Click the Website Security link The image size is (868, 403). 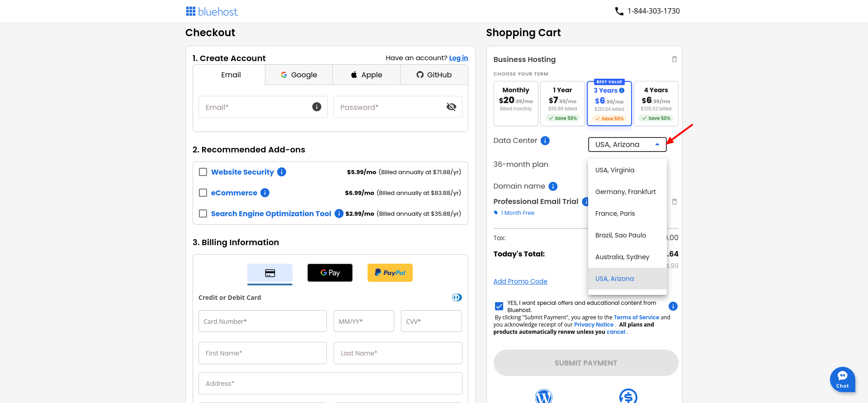point(242,172)
